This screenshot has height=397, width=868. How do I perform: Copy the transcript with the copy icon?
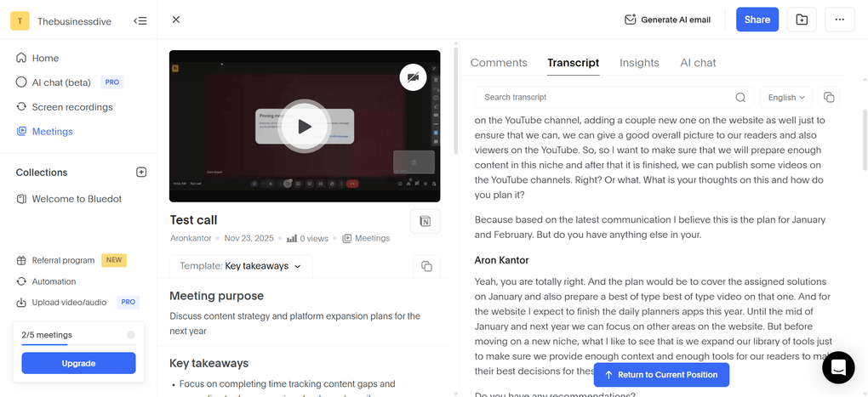pyautogui.click(x=829, y=97)
